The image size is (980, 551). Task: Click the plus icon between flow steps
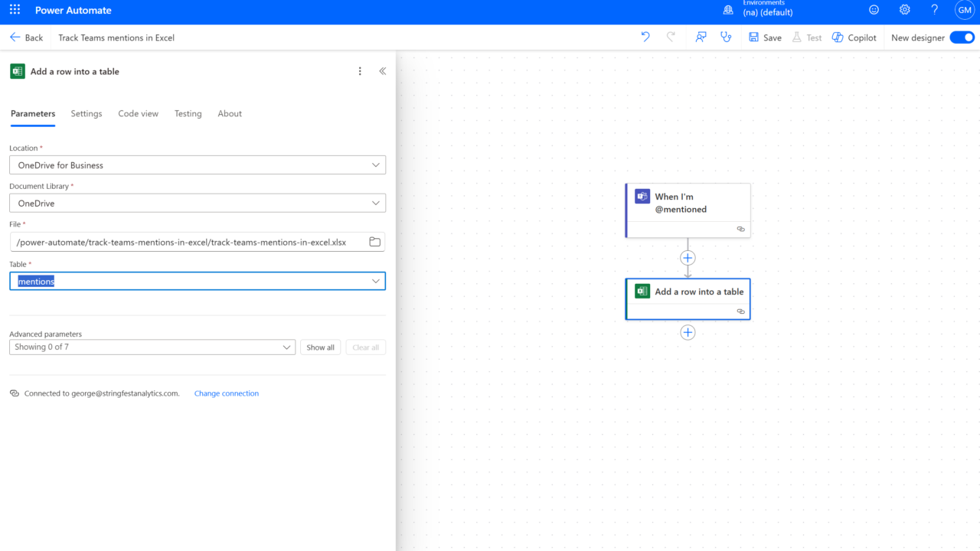point(688,258)
